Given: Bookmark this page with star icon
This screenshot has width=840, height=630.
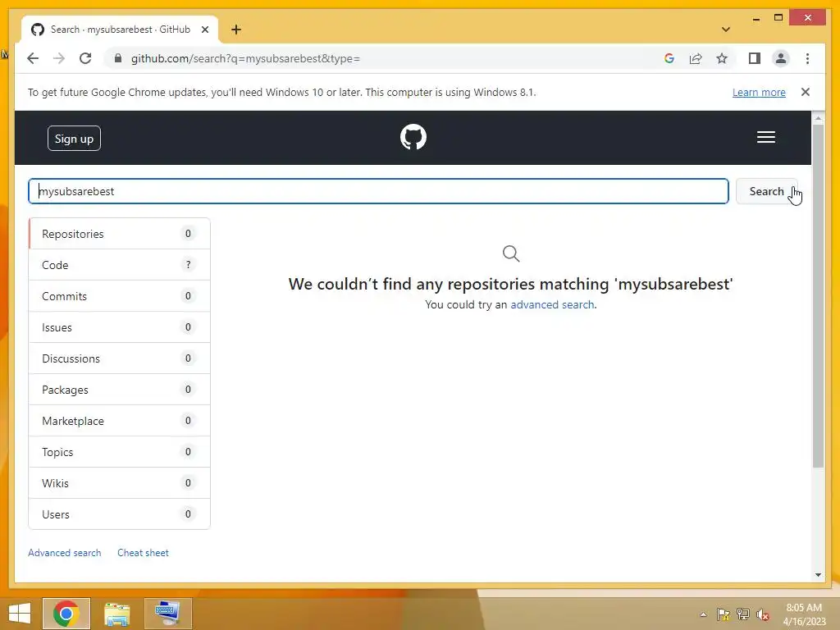Looking at the screenshot, I should [722, 58].
